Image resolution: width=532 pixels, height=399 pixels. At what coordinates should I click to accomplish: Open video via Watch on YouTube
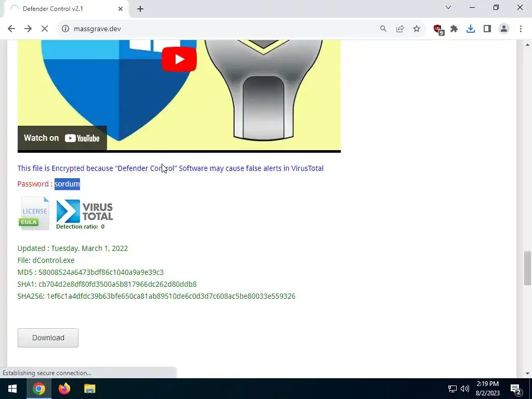click(62, 138)
